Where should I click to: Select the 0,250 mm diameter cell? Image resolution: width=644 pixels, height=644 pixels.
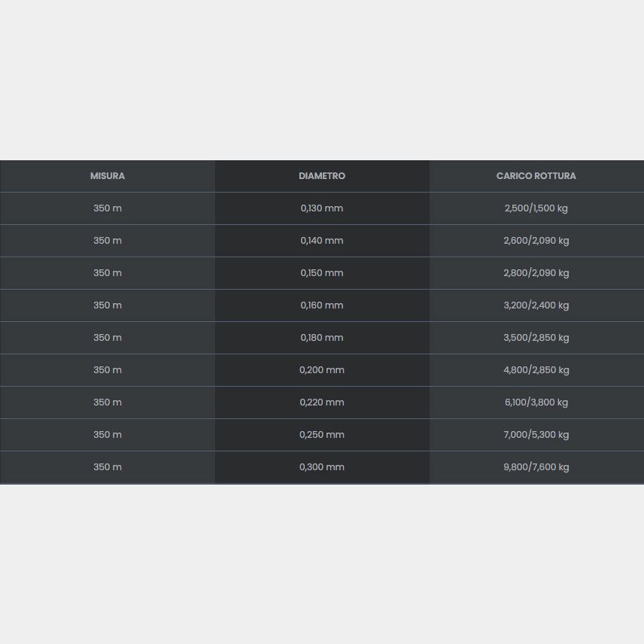pos(322,435)
